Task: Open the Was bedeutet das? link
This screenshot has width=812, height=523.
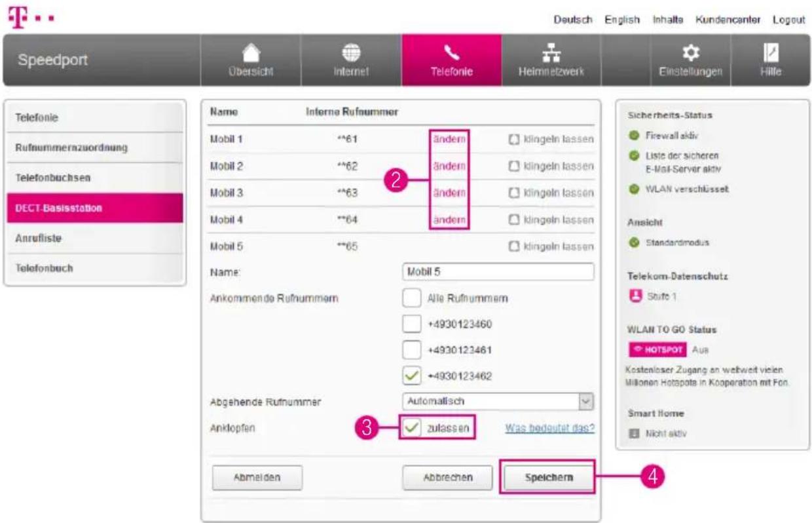Action: point(549,428)
